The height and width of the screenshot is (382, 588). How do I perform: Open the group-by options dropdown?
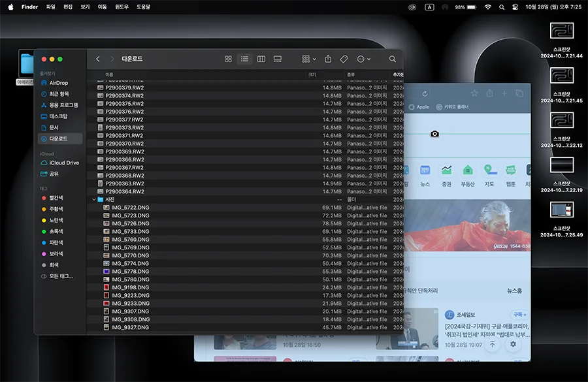[x=309, y=59]
